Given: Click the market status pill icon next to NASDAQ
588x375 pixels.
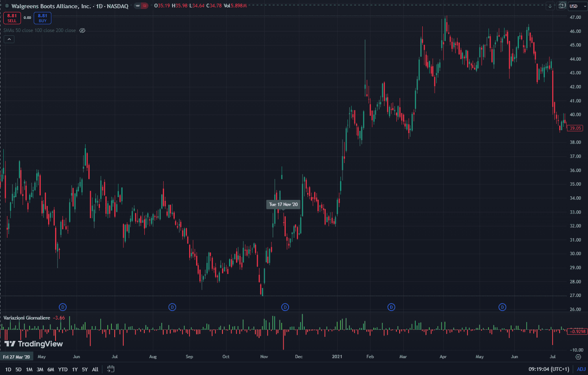Looking at the screenshot, I should [141, 6].
